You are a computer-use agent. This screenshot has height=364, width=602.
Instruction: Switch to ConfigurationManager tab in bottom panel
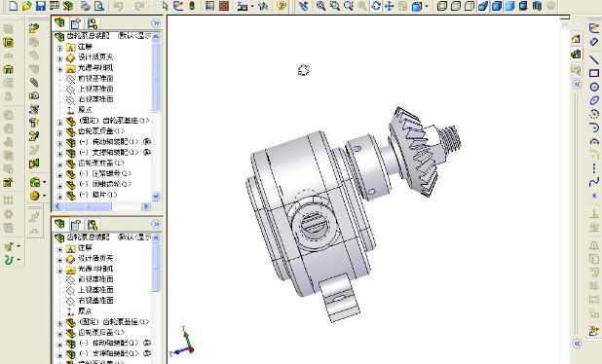(92, 225)
